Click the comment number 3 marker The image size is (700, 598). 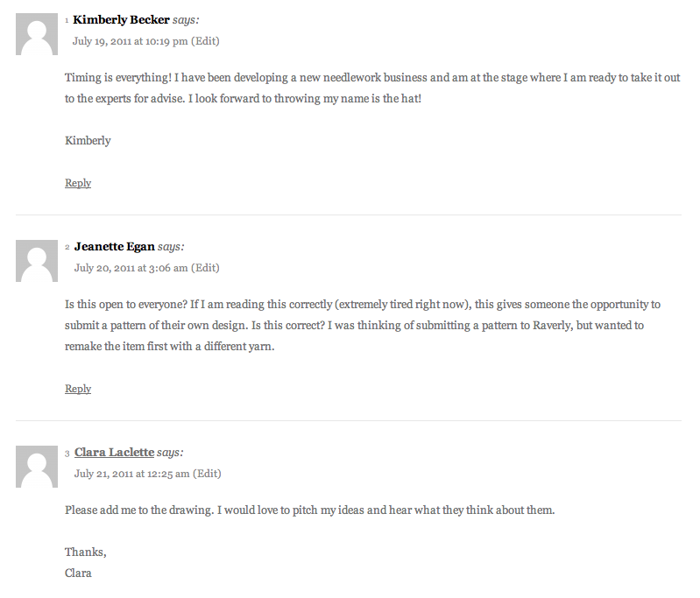[67, 454]
